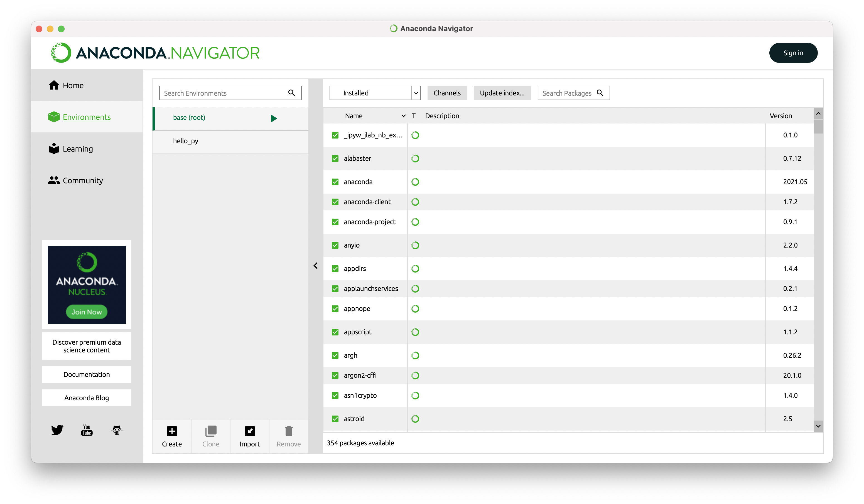Image resolution: width=864 pixels, height=504 pixels.
Task: Click the 354 packages available status text
Action: (360, 443)
